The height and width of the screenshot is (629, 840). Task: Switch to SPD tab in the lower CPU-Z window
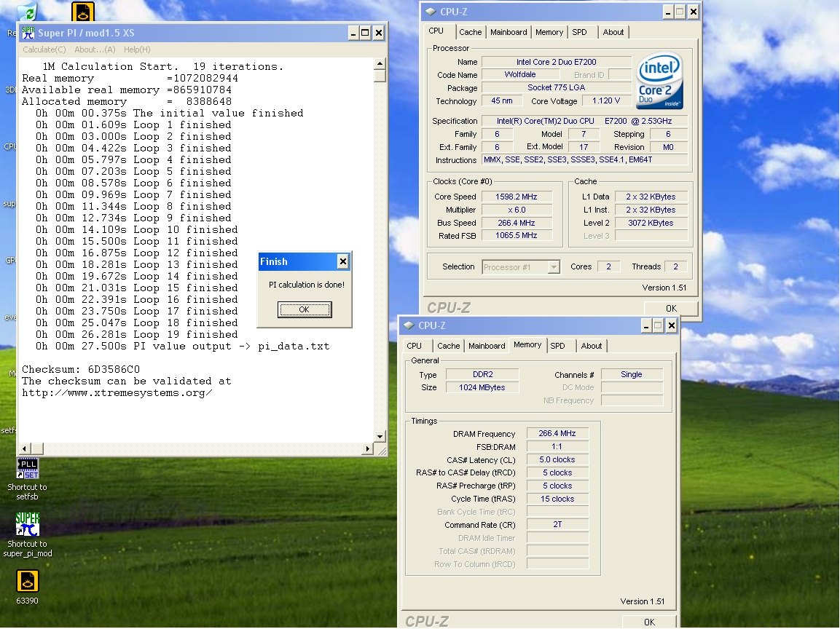coord(557,346)
